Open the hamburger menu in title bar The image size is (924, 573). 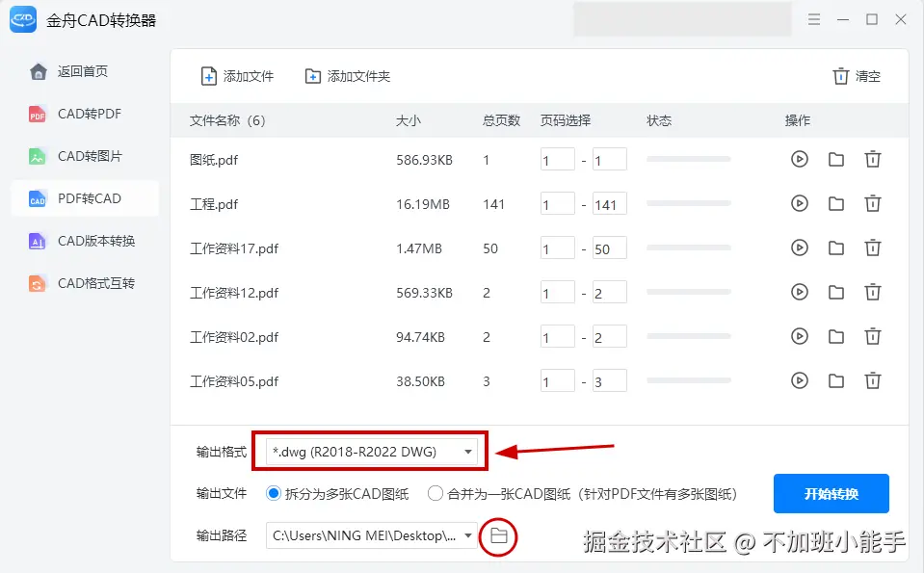point(814,19)
